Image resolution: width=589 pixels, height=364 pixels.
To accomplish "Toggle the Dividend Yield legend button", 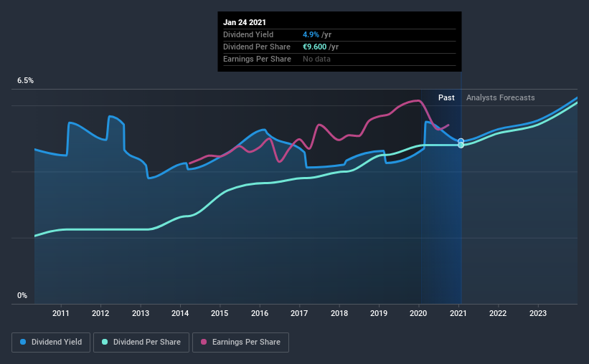I will tap(51, 343).
